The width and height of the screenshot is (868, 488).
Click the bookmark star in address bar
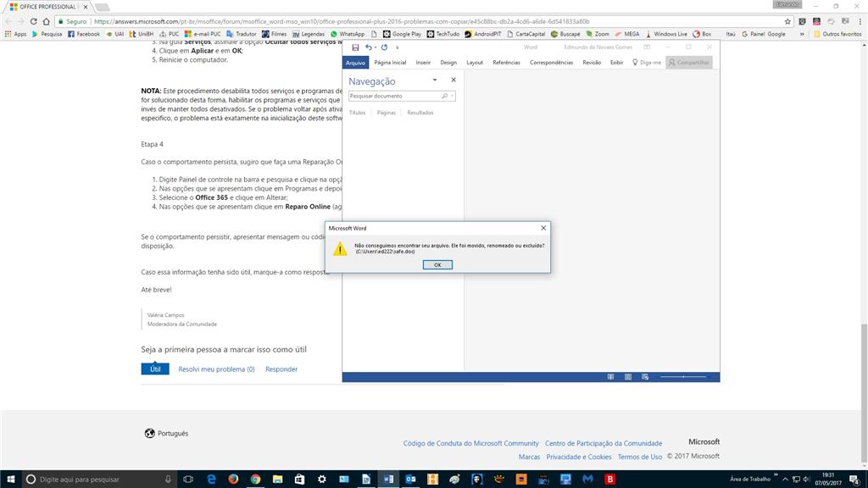[787, 21]
